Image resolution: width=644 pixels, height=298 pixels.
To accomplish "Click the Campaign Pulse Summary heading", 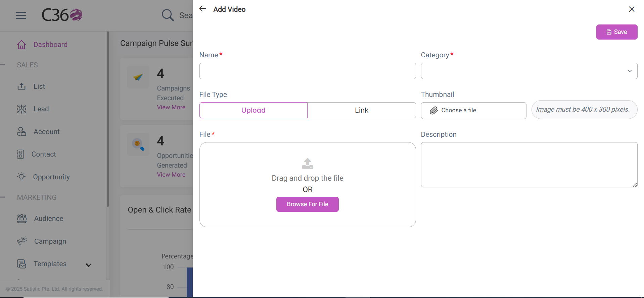I will [156, 43].
